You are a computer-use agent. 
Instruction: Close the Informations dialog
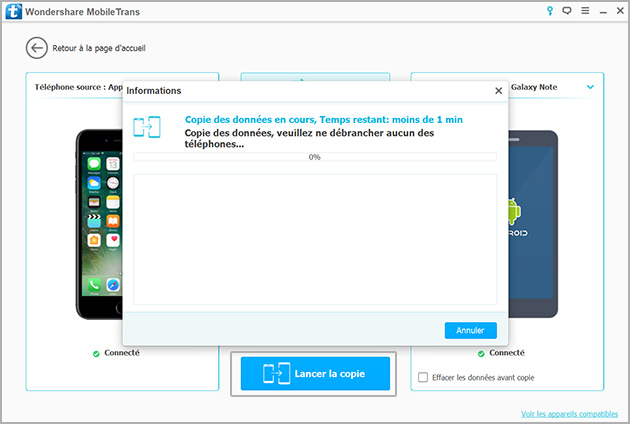498,91
